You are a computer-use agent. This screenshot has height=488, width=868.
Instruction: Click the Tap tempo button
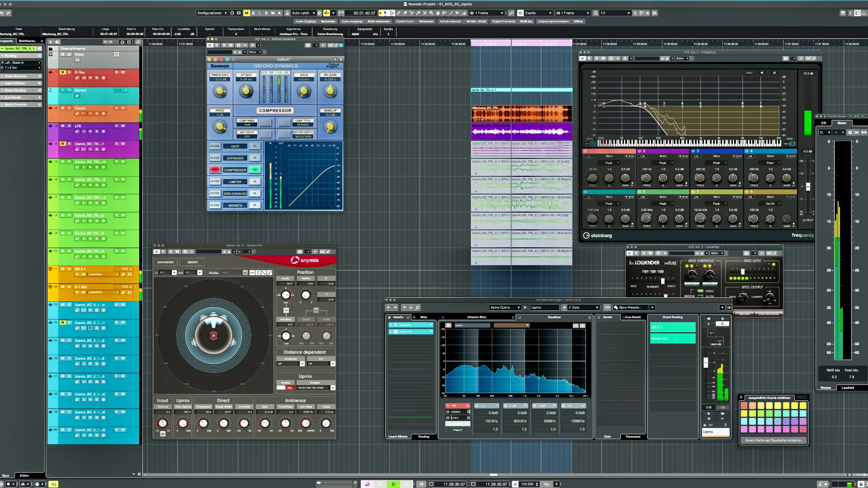(547, 484)
